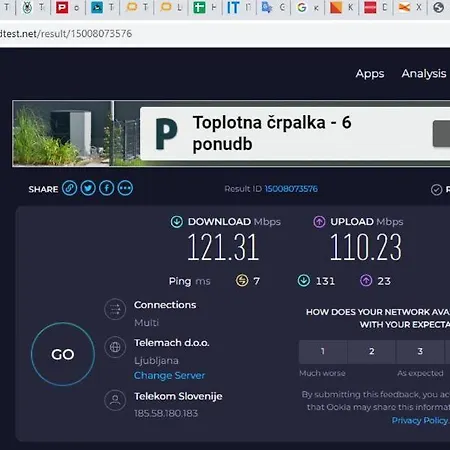The image size is (450, 450).
Task: Rate network as 3 As expected
Action: [420, 351]
